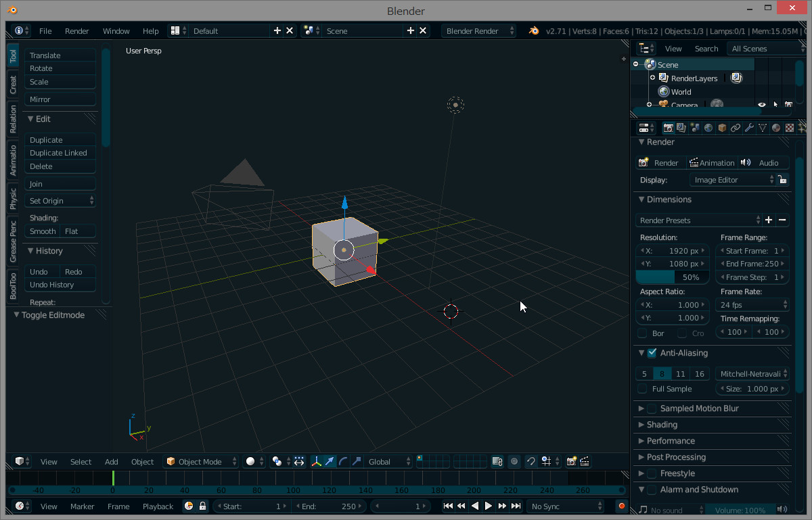Open the Image Editor display dropdown
This screenshot has height=520, width=812.
pyautogui.click(x=732, y=180)
